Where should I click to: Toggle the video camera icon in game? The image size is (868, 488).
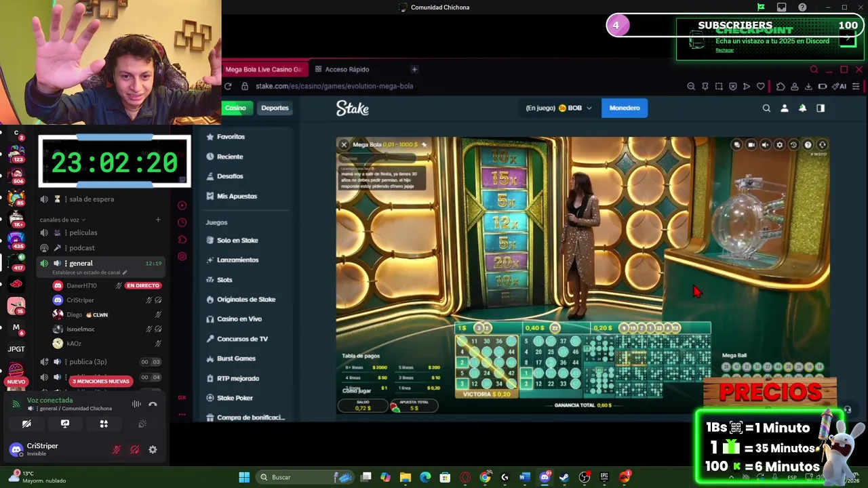(x=751, y=144)
